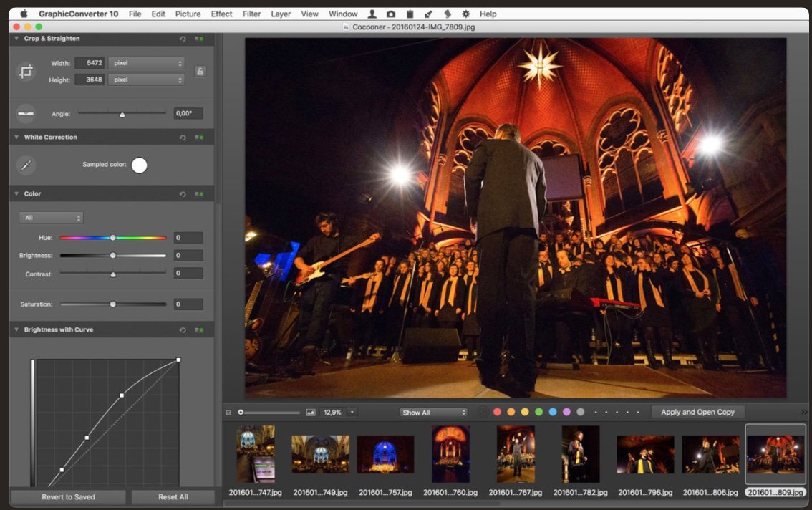Filter by the blue color label
This screenshot has width=812, height=510.
pos(553,412)
